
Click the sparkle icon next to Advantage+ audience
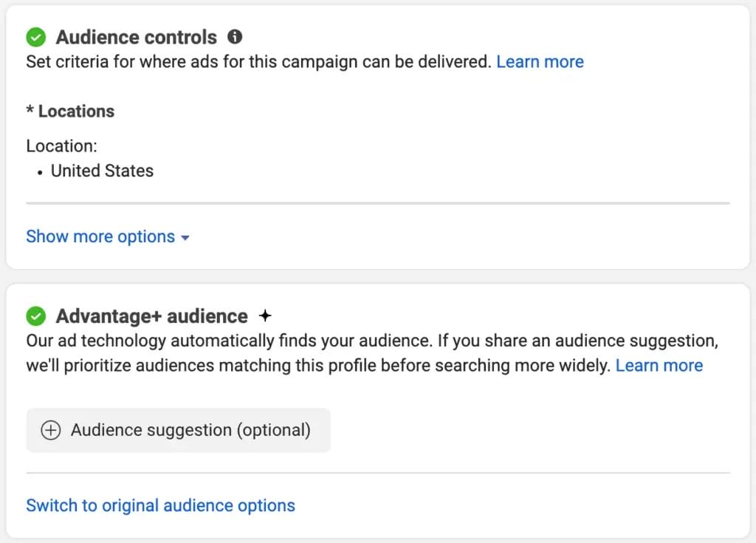264,315
